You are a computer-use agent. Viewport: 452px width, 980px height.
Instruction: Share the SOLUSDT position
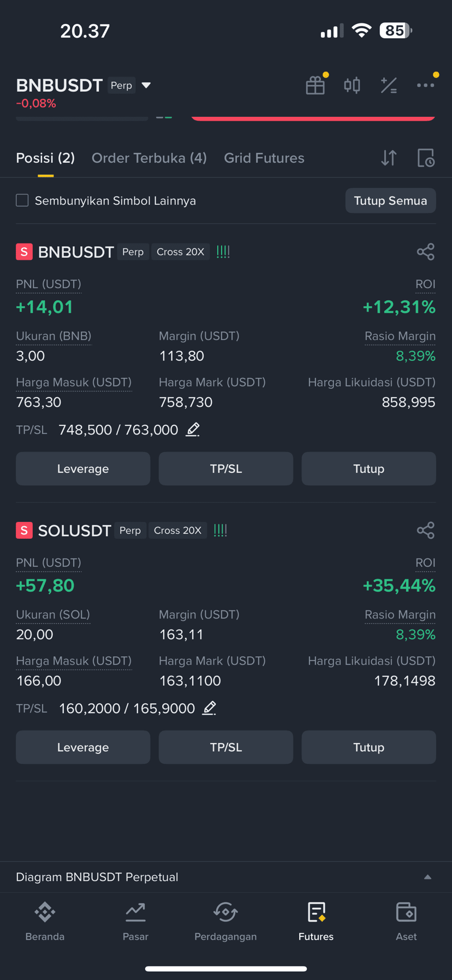[x=426, y=530]
